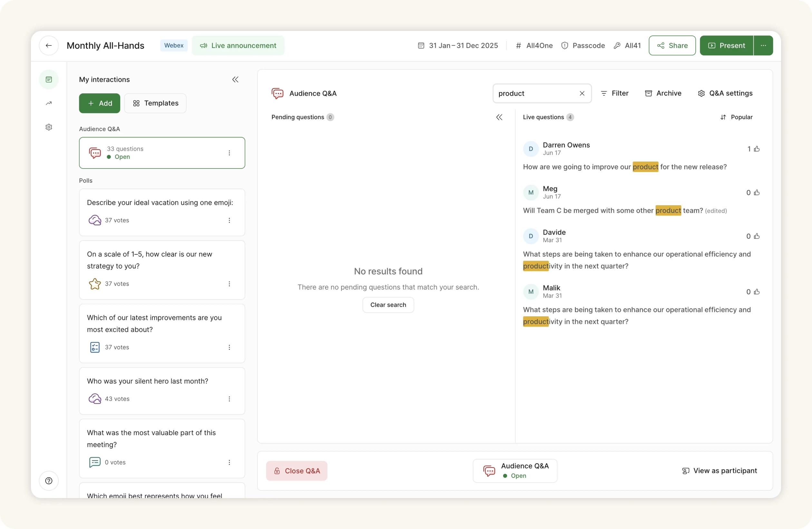Click the word cloud icon on silent hero poll
The image size is (812, 529).
[95, 399]
